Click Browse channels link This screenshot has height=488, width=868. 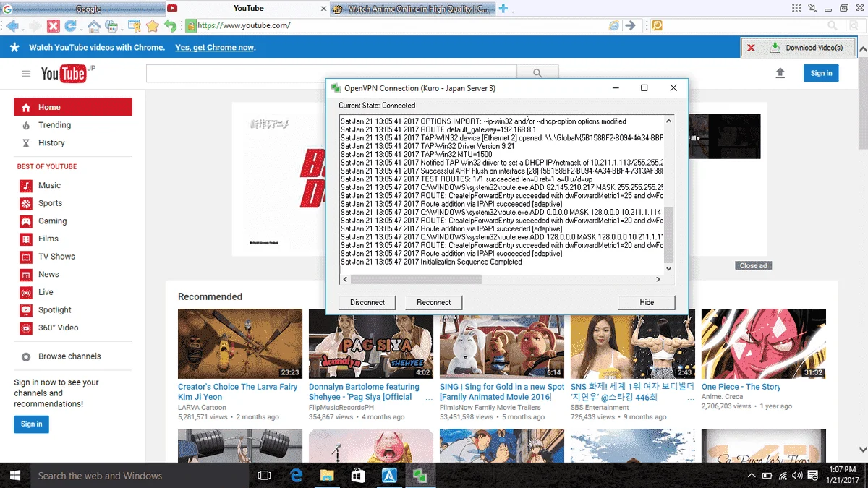pos(69,356)
